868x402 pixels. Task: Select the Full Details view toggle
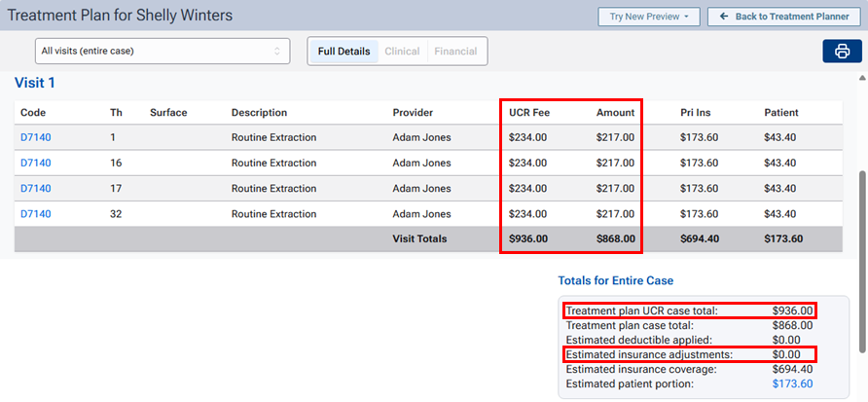344,51
